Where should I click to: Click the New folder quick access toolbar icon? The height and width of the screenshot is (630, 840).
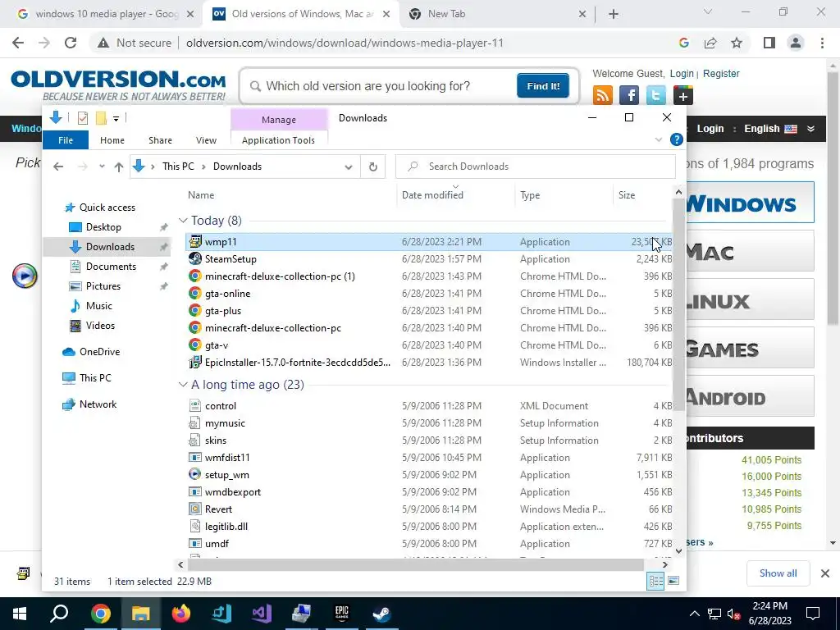click(101, 118)
